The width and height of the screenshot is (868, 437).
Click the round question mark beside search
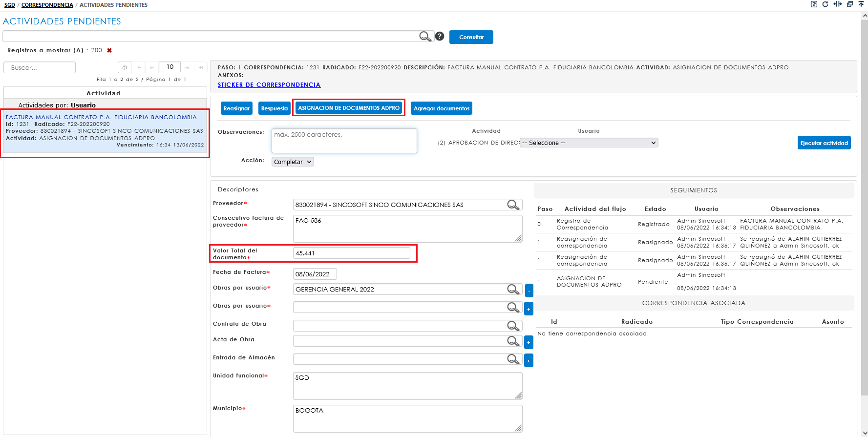point(440,36)
